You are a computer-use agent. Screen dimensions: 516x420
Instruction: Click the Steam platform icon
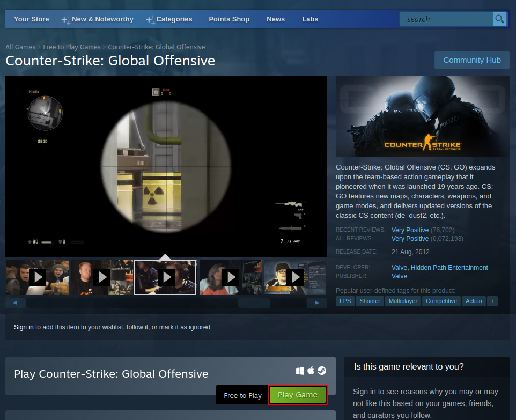[321, 370]
